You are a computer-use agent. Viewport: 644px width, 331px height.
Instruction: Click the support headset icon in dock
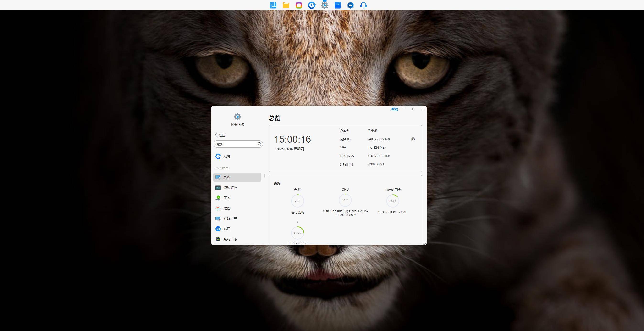coord(363,5)
